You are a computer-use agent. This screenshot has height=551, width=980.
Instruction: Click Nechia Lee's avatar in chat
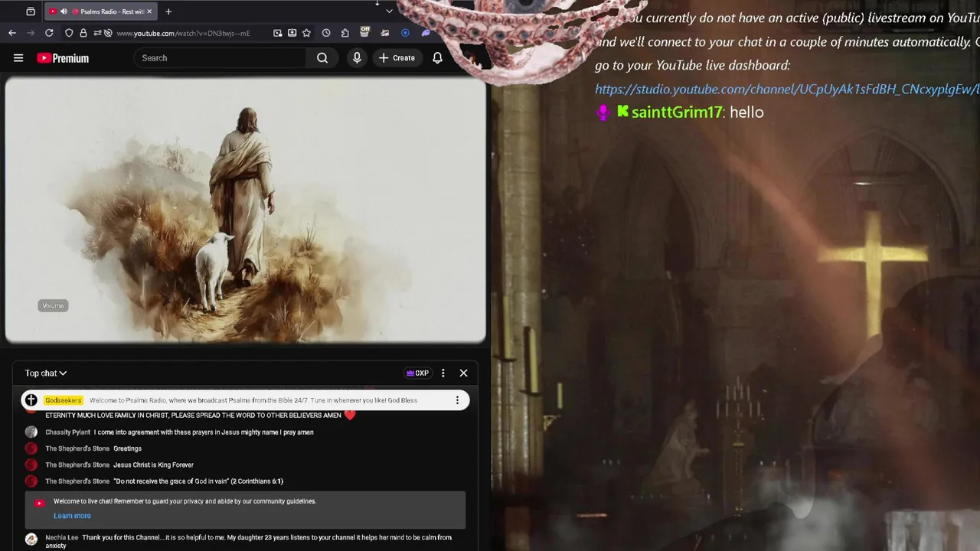pyautogui.click(x=31, y=540)
